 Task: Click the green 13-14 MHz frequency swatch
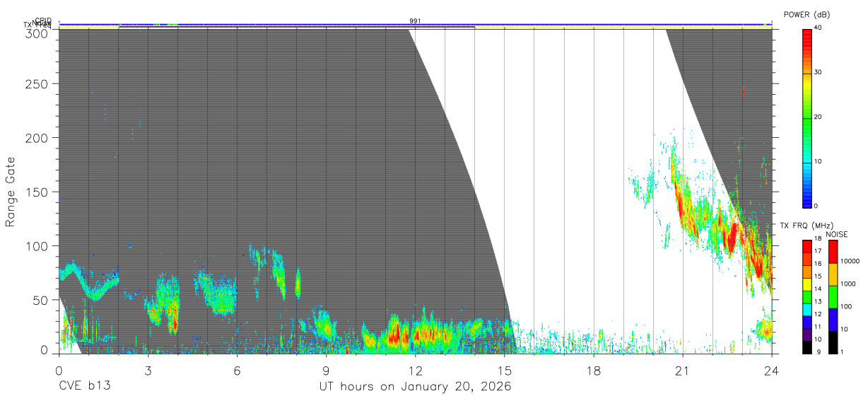pos(807,297)
